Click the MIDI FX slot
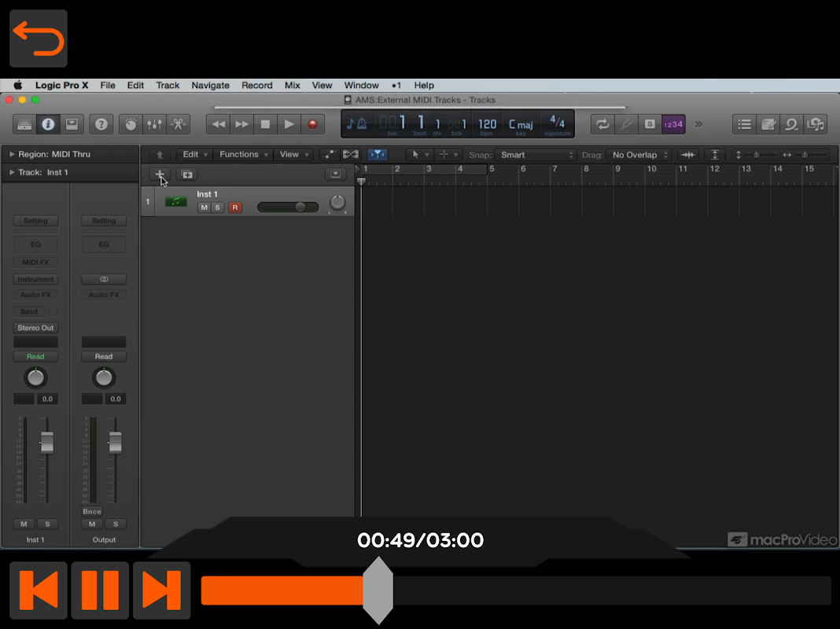 pyautogui.click(x=35, y=263)
